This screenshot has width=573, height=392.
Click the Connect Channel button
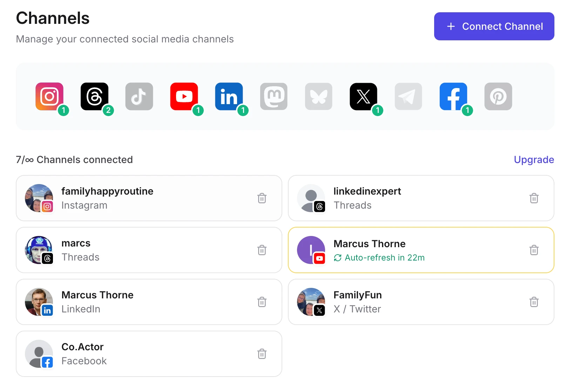click(x=494, y=26)
